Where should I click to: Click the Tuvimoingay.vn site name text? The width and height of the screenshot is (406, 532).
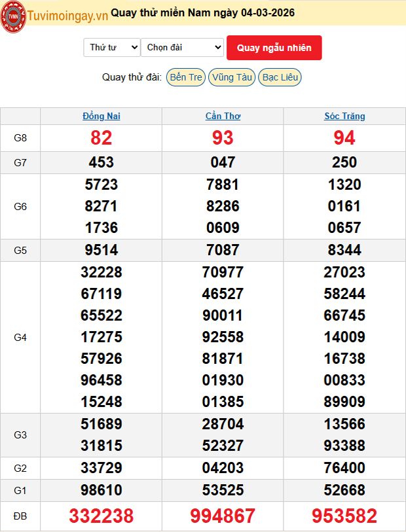67,14
